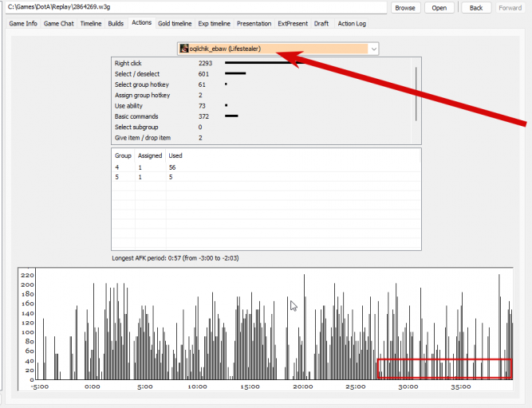
Task: Click the Assigned column header
Action: (150, 155)
